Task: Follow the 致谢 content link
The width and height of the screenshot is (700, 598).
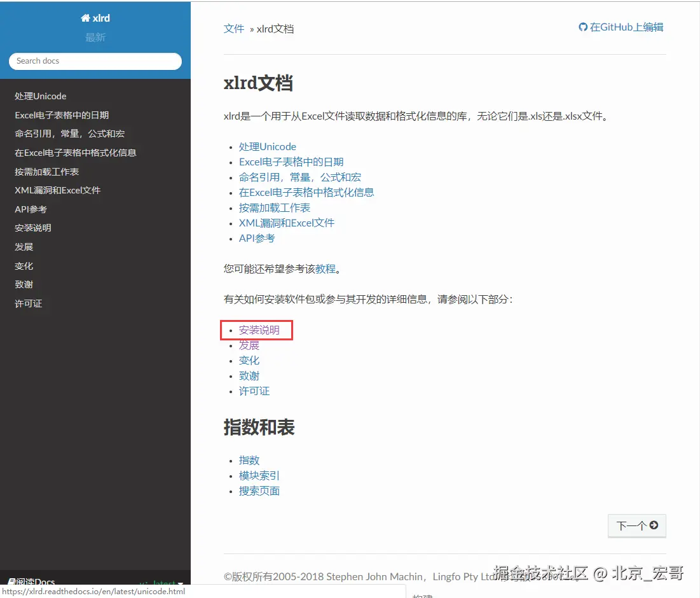Action: [249, 376]
